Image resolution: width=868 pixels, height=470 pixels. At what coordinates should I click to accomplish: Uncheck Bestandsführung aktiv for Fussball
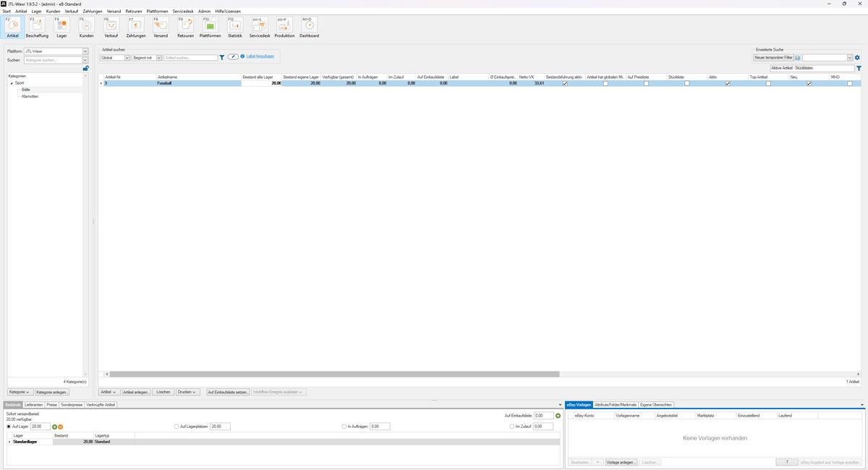tap(565, 83)
